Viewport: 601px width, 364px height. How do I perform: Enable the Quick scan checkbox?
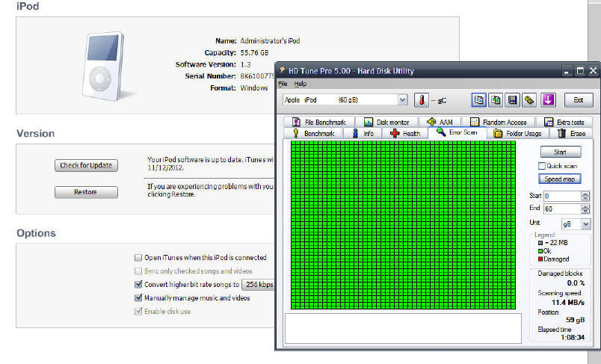543,166
